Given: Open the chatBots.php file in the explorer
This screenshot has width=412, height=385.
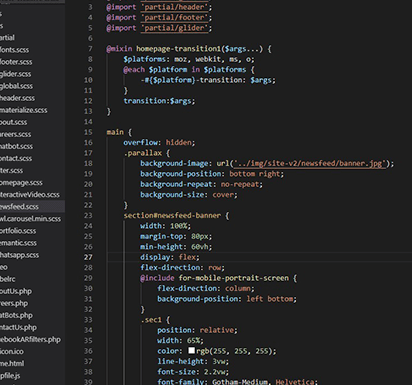Looking at the screenshot, I should click(x=16, y=315).
